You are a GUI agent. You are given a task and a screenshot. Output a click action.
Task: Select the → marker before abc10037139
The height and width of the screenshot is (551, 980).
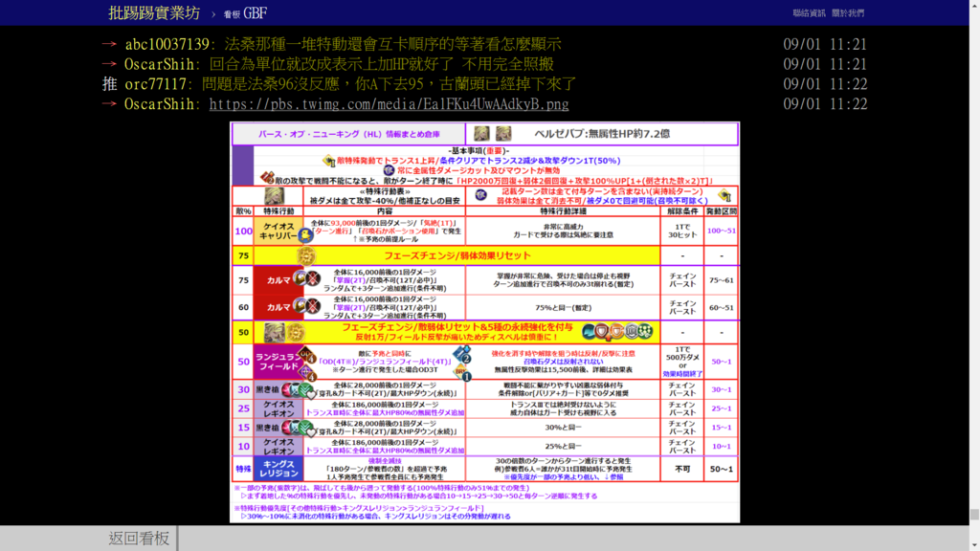(109, 44)
